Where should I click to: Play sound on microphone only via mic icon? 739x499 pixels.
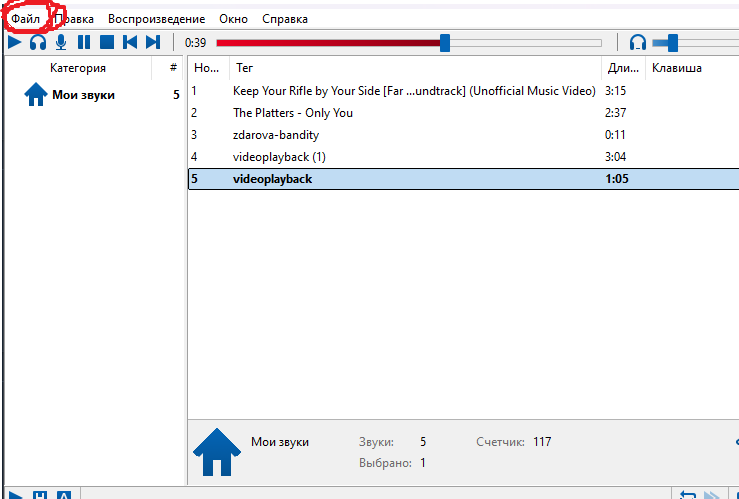(61, 42)
